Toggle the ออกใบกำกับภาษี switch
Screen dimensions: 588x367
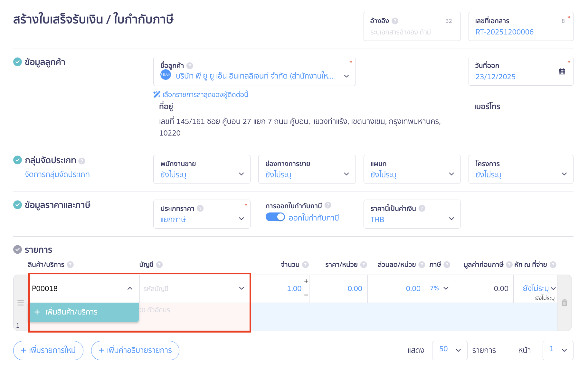[x=275, y=217]
